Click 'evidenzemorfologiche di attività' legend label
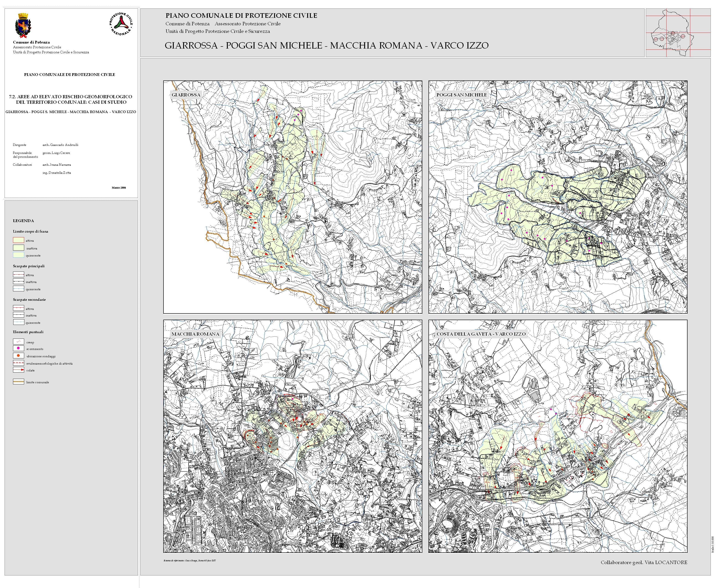The height and width of the screenshot is (588, 724). [x=49, y=364]
